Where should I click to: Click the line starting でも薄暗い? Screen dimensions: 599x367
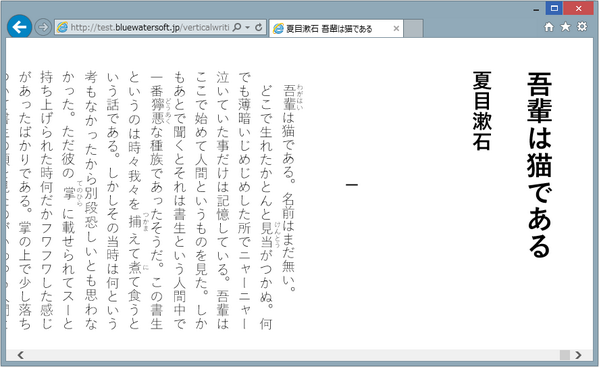pyautogui.click(x=244, y=200)
